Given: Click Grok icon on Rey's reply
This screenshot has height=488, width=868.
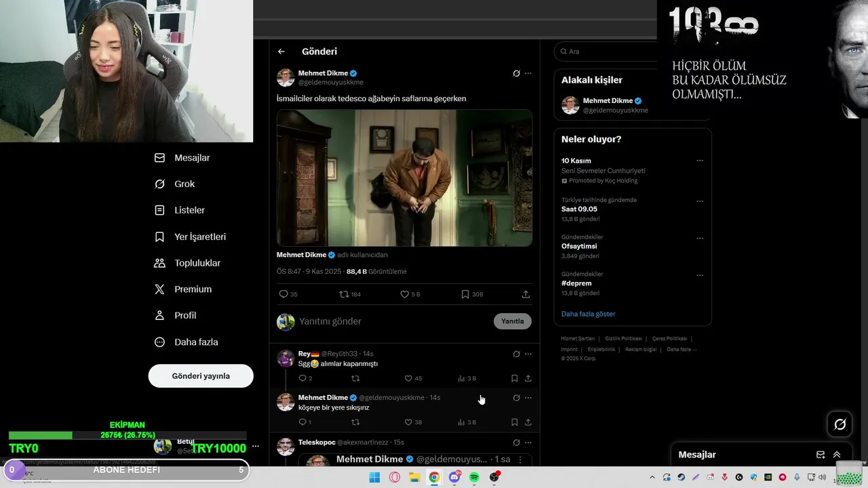Looking at the screenshot, I should point(516,354).
